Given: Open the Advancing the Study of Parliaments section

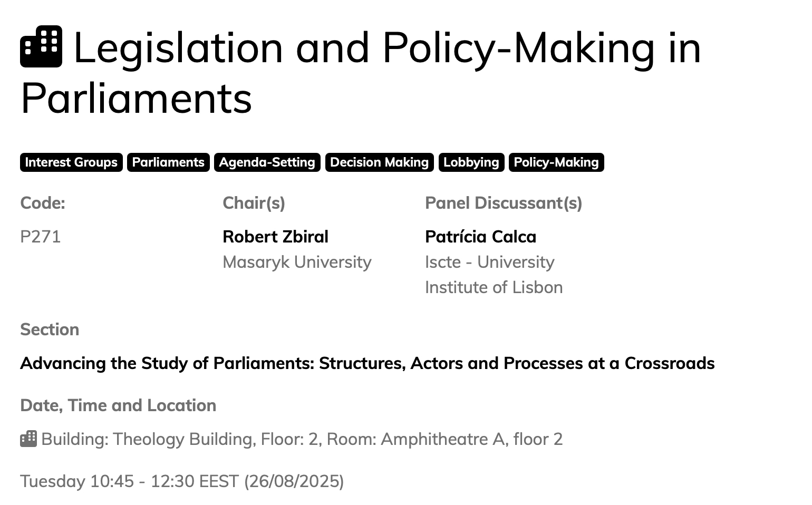Looking at the screenshot, I should coord(367,363).
